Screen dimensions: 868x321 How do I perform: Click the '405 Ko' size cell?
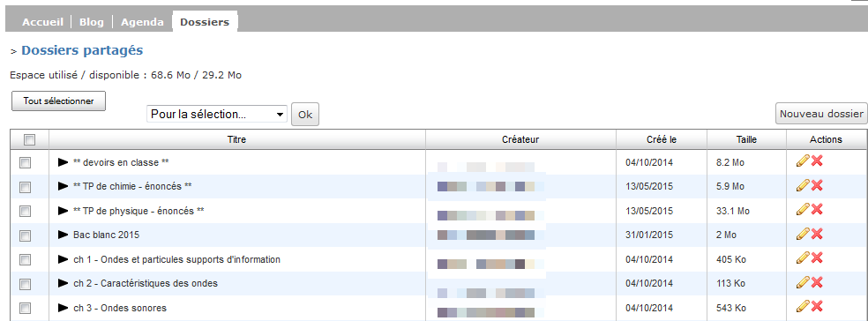tap(730, 259)
